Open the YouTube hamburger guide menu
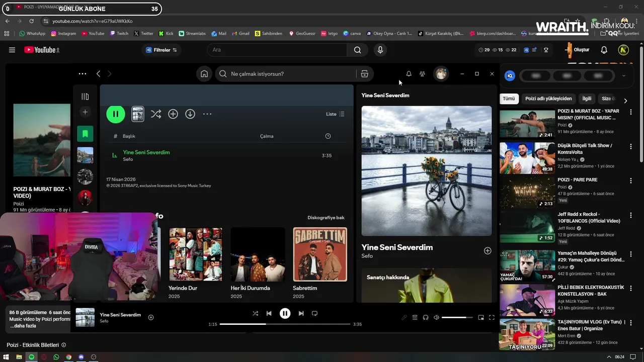The image size is (644, 362). tap(12, 50)
